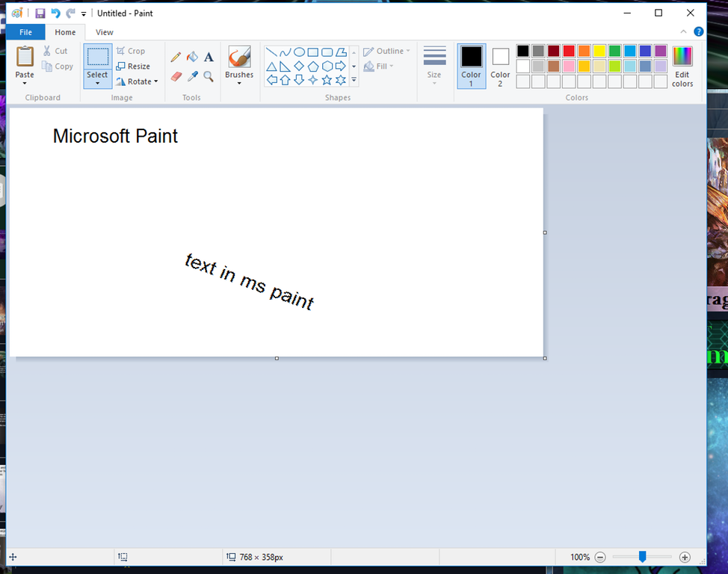Choose the Pentagon shape
This screenshot has width=728, height=574.
click(x=313, y=66)
